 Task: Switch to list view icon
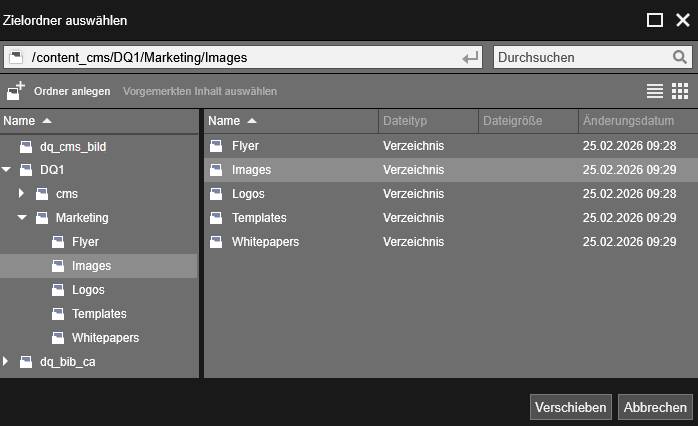click(655, 91)
